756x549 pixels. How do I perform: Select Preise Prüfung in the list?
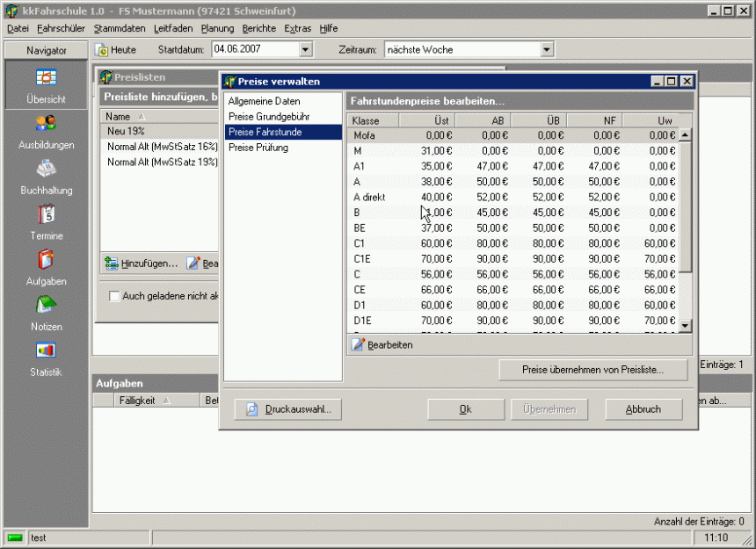[258, 148]
